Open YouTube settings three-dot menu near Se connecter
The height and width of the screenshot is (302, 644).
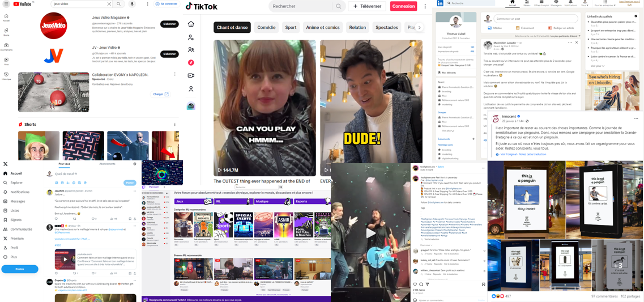point(148,4)
